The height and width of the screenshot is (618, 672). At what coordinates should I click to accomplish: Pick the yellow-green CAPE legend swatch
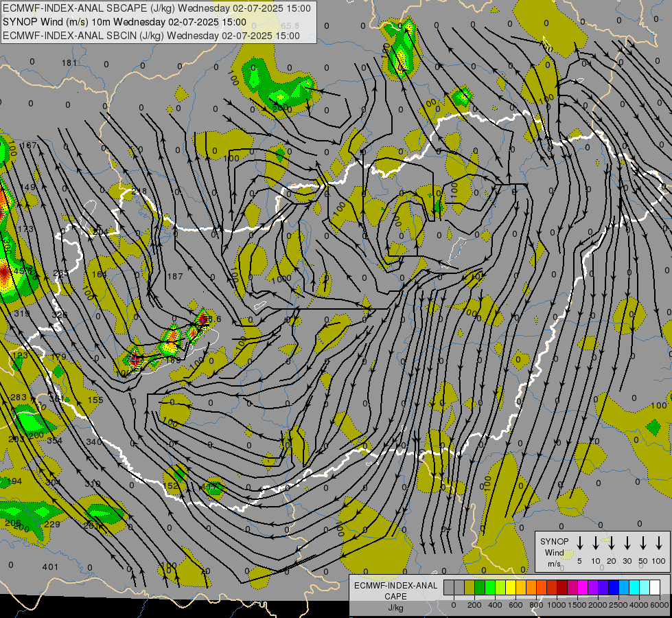coord(500,587)
